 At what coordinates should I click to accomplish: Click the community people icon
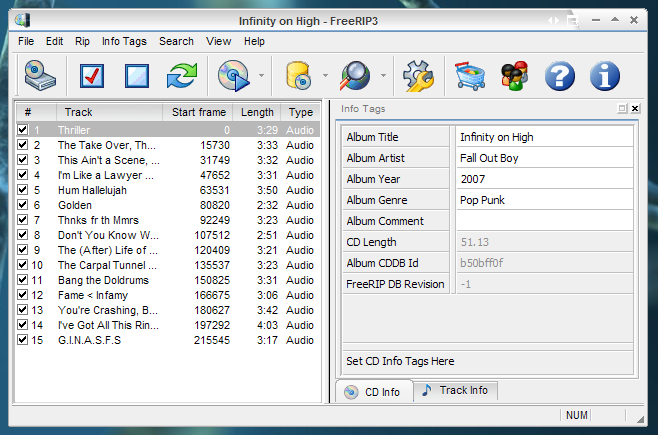514,76
